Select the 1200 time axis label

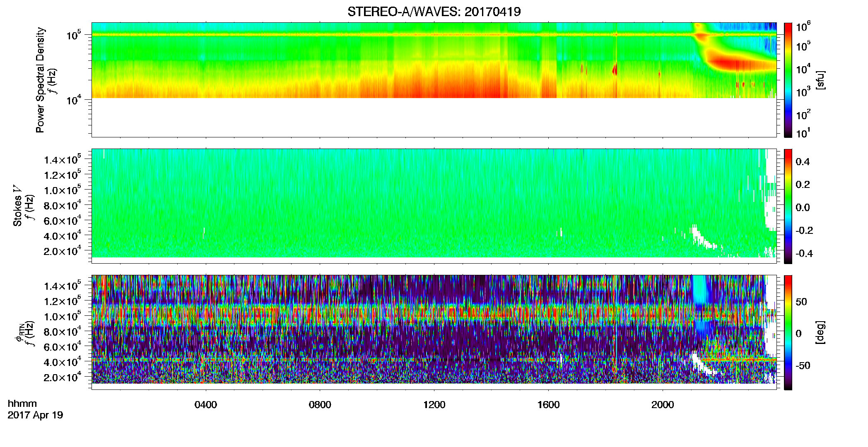tap(434, 405)
